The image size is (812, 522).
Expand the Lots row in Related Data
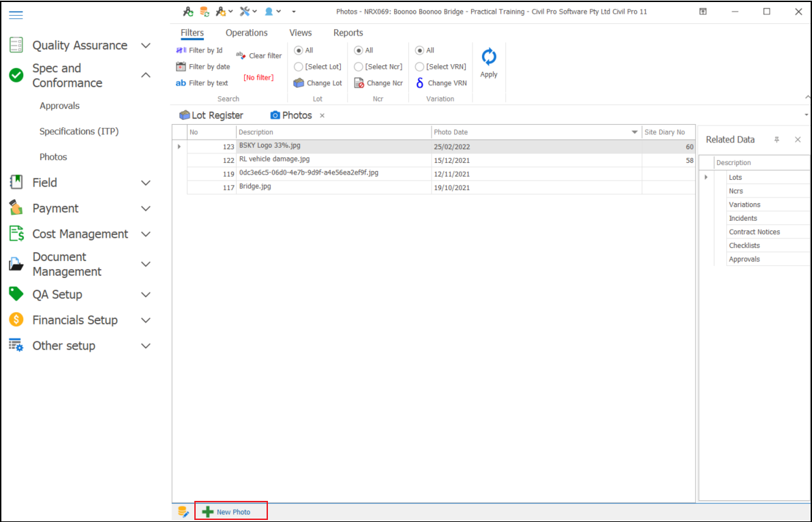(x=706, y=177)
